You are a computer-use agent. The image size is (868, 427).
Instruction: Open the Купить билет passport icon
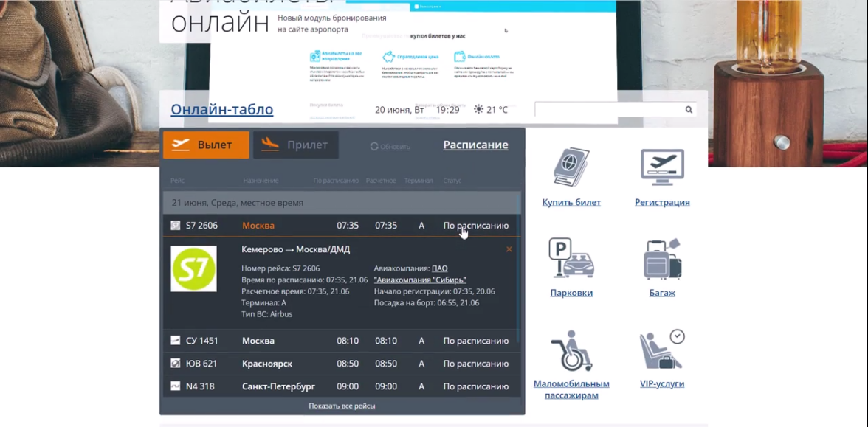tap(572, 167)
